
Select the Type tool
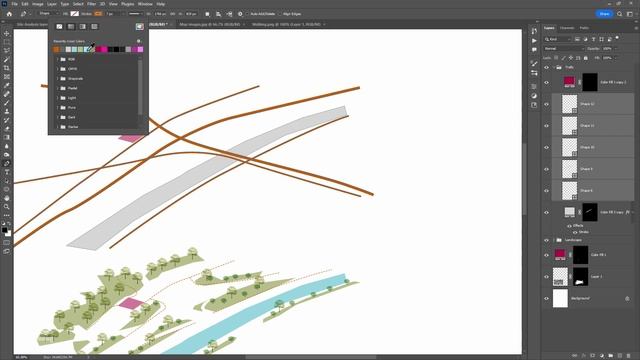7,172
